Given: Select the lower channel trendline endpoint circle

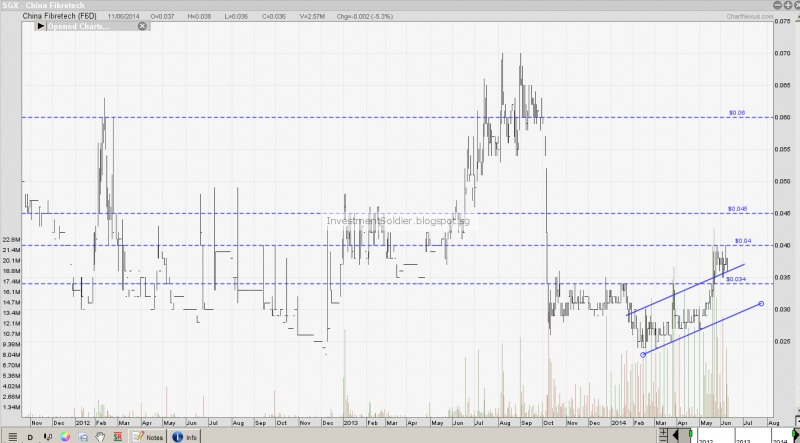Looking at the screenshot, I should point(641,354).
